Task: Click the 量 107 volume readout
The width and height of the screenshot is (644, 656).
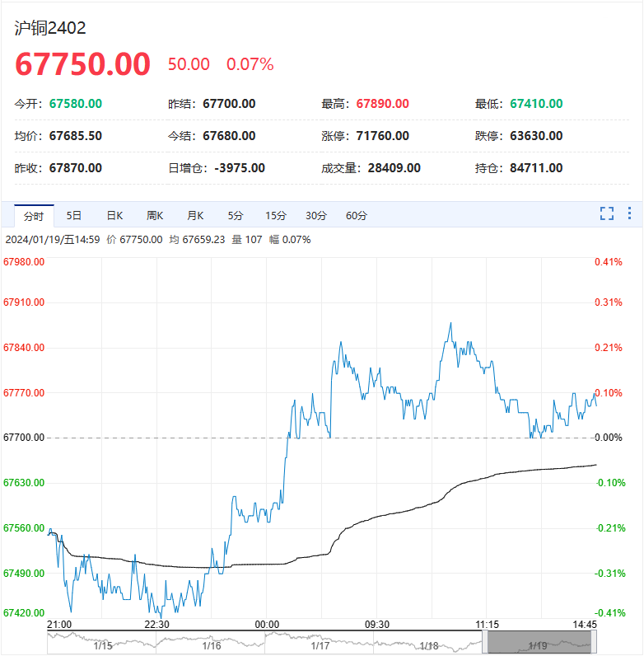Action: click(247, 240)
